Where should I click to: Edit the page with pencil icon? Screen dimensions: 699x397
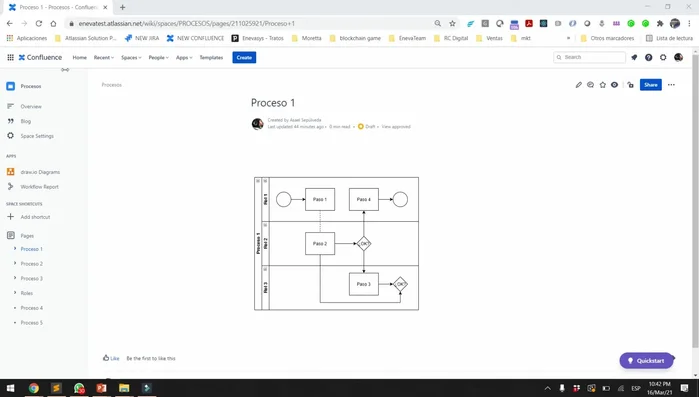[x=579, y=85]
